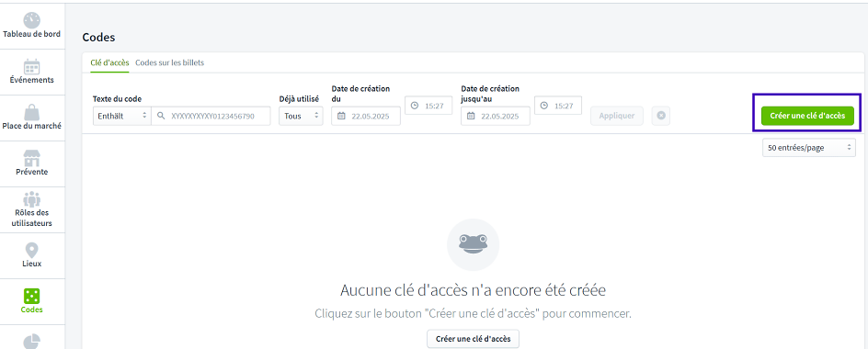Expand the Enthält match-type dropdown
The height and width of the screenshot is (349, 868).
(121, 116)
